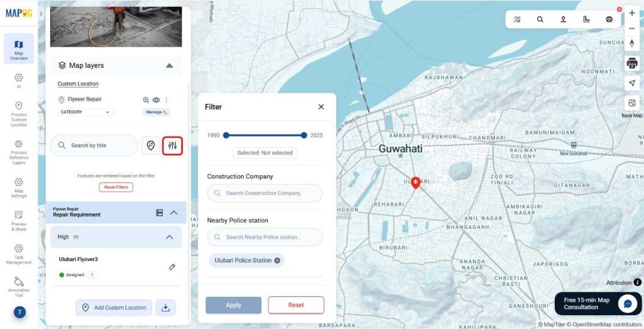Click the MAPOG logo
Viewport: 644px width, 329px height.
pyautogui.click(x=19, y=13)
